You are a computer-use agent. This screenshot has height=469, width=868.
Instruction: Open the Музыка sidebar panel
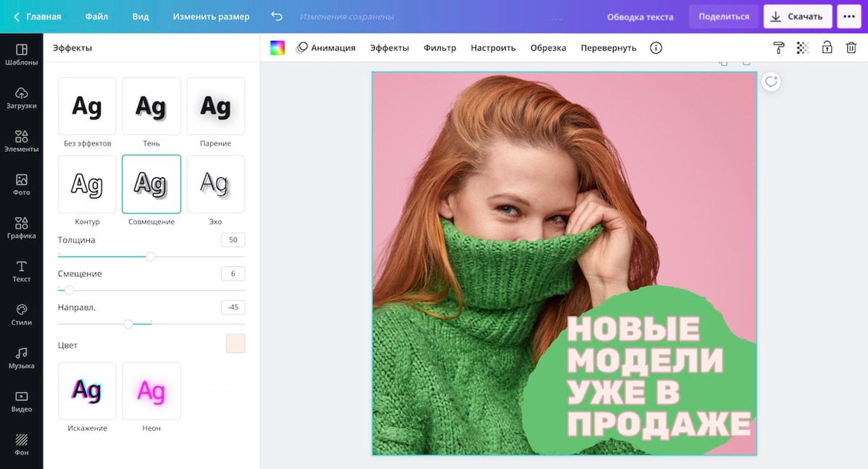pos(22,358)
